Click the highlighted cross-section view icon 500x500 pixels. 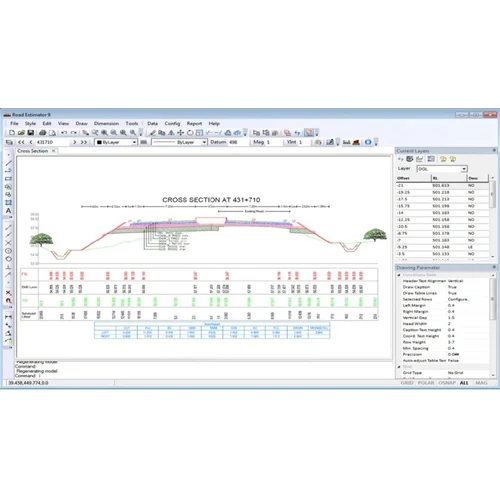pos(309,133)
